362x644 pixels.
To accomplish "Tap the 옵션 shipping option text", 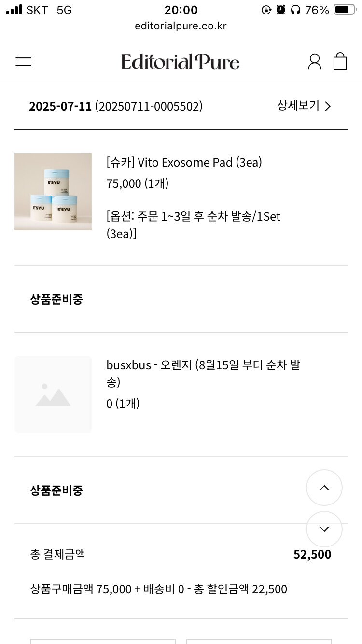I will [x=193, y=224].
